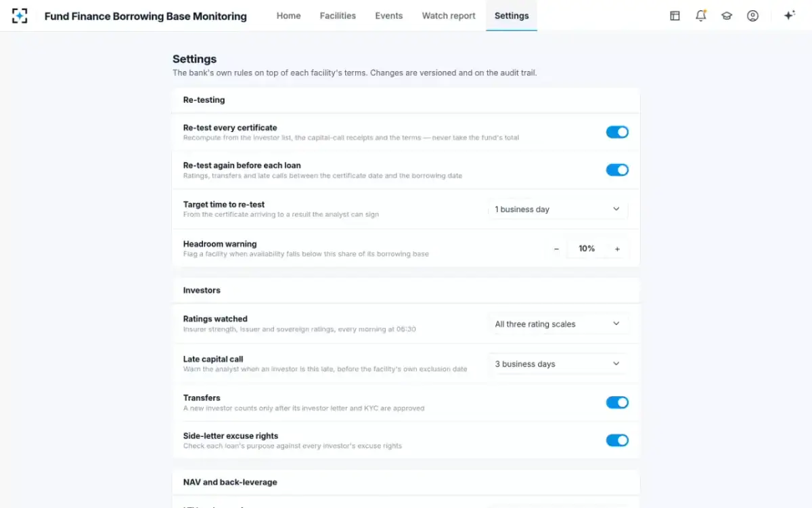This screenshot has width=812, height=508.
Task: Click 'Flag a facility when availability falls' description
Action: (306, 254)
